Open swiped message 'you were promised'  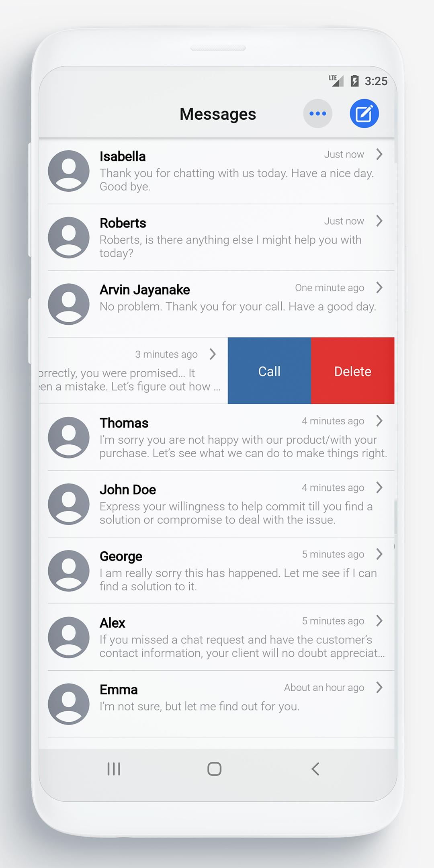(x=130, y=380)
